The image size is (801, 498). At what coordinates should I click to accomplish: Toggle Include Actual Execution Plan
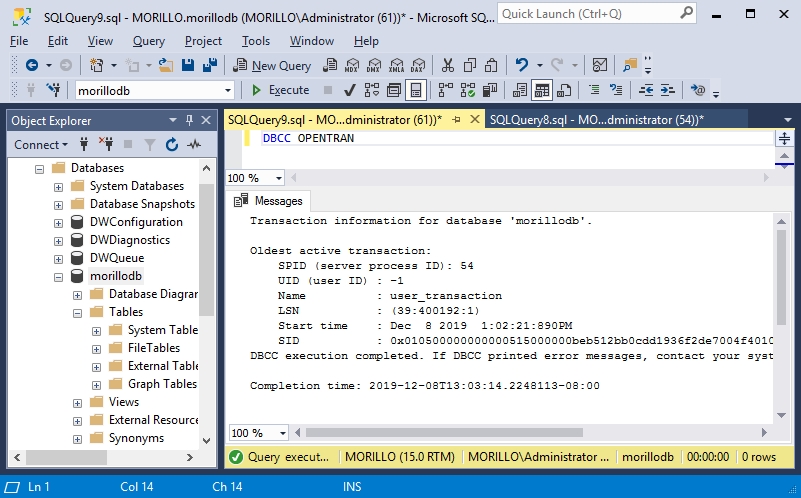445,90
